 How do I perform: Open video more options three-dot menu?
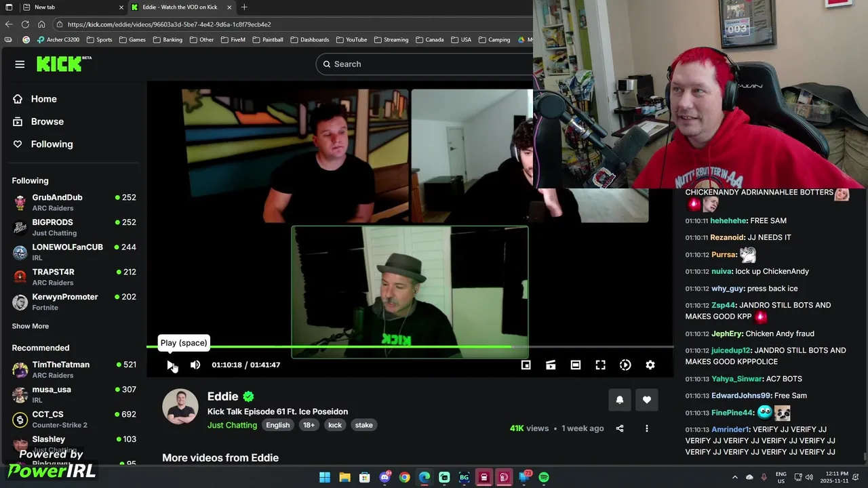647,428
